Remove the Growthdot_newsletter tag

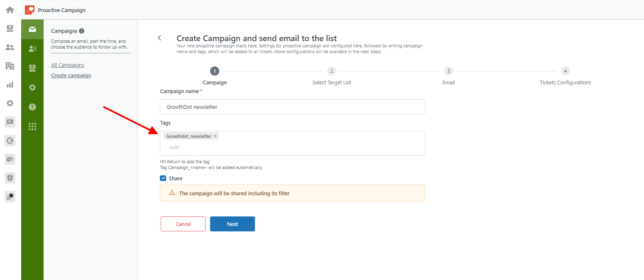pyautogui.click(x=215, y=136)
